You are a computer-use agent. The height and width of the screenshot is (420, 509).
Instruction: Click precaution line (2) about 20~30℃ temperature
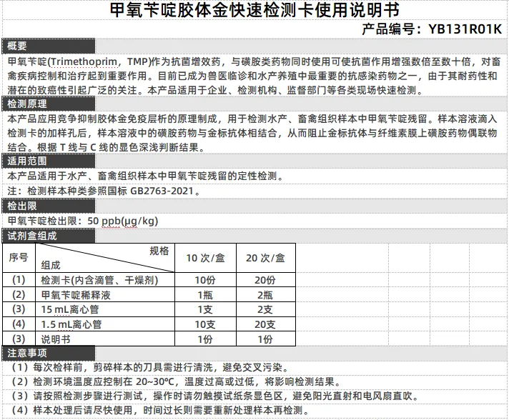pos(176,381)
